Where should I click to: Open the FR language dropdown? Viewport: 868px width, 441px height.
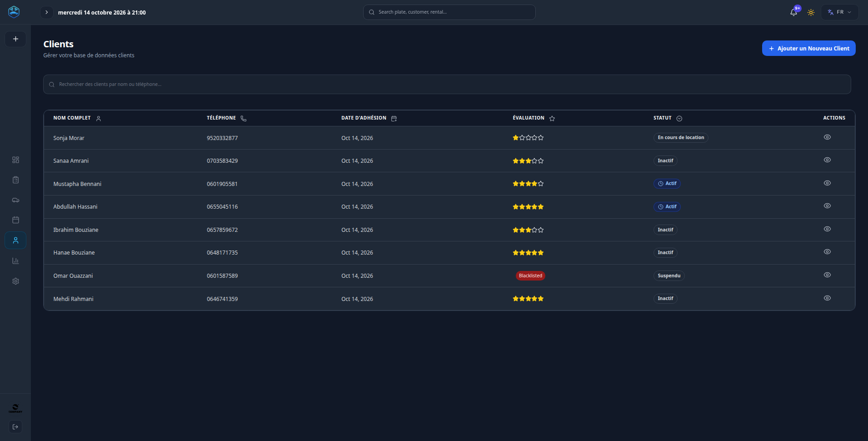tap(839, 12)
